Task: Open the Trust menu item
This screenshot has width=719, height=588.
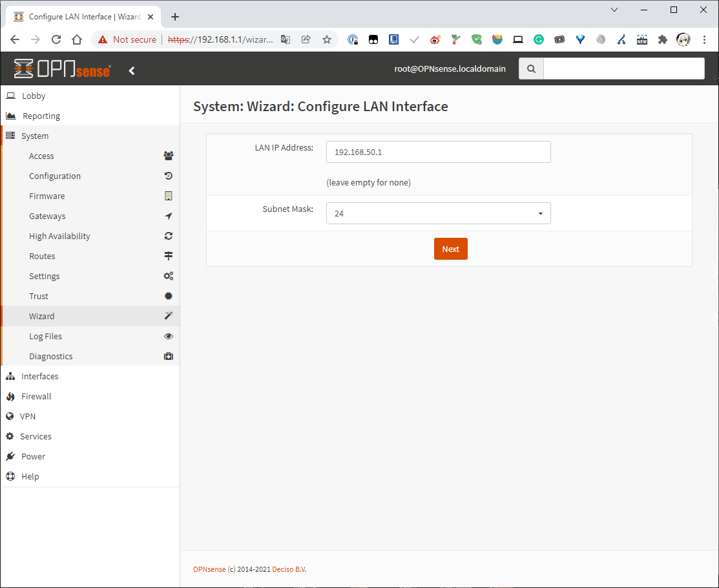Action: point(39,296)
